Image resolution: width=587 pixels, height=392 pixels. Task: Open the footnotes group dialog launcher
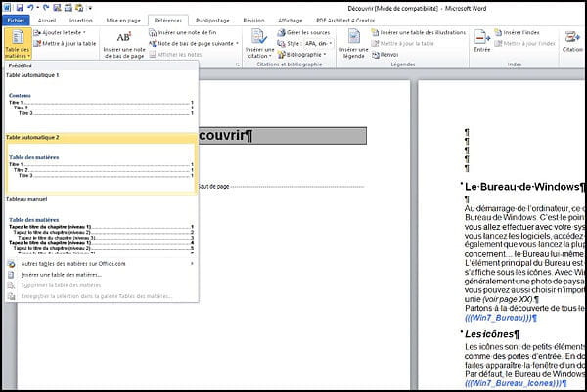[x=238, y=65]
